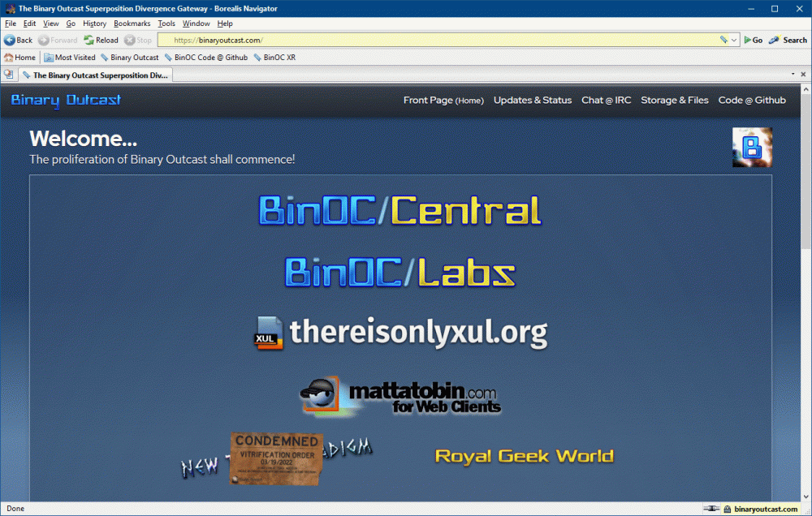Click the Back navigation button
Image resolution: width=812 pixels, height=516 pixels.
point(18,40)
